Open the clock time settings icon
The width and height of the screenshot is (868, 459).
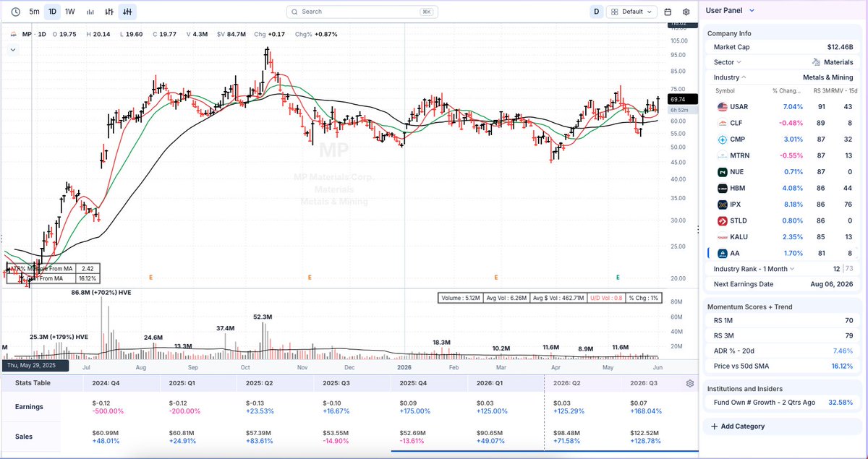pos(15,12)
